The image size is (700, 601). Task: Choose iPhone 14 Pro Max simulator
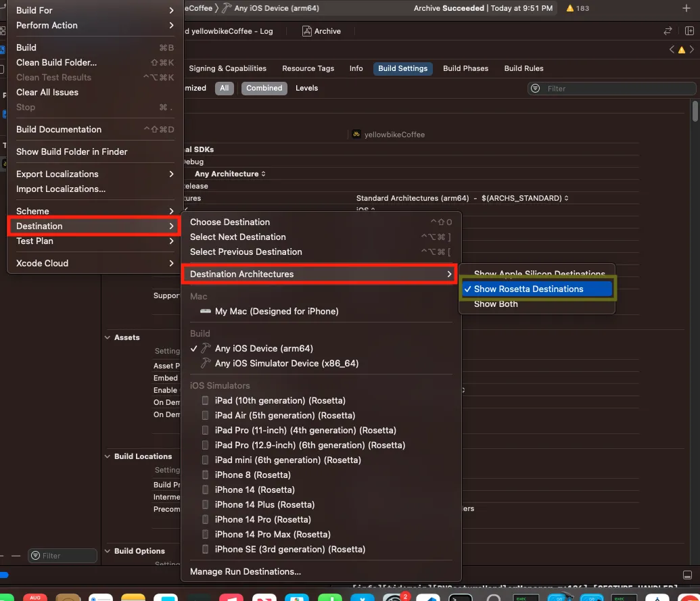(321, 535)
